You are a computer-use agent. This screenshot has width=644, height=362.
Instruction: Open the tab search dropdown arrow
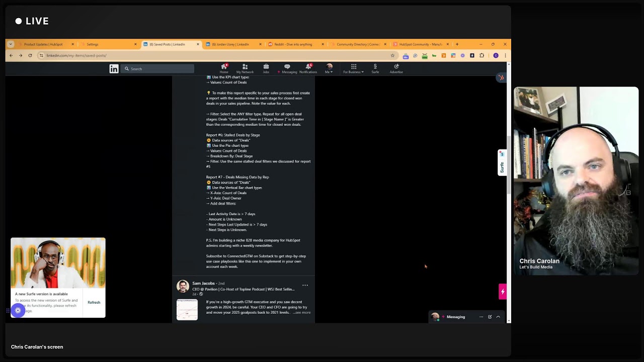click(x=10, y=44)
